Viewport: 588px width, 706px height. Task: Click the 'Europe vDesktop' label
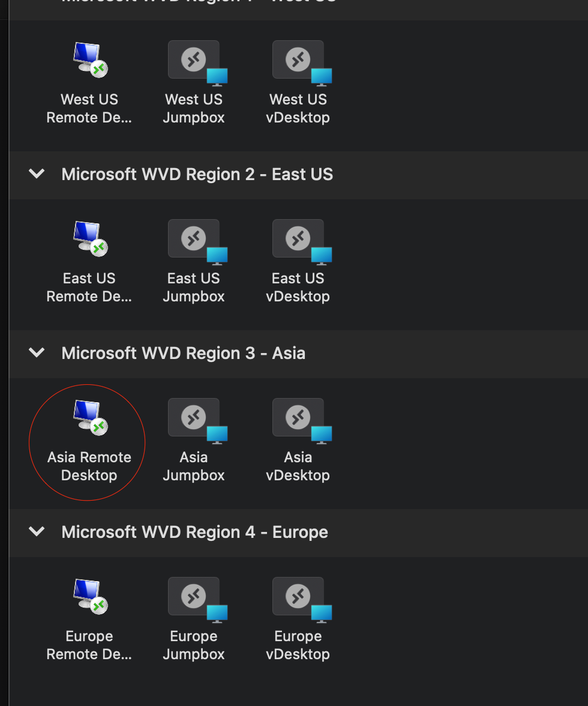pos(298,645)
